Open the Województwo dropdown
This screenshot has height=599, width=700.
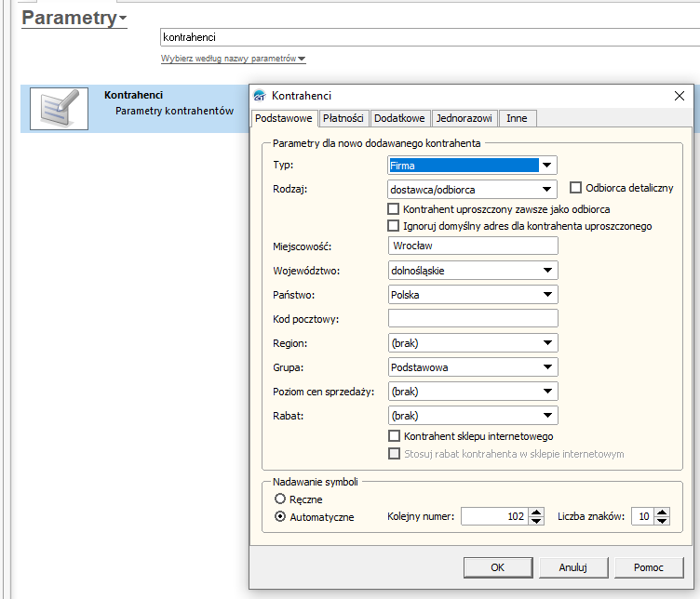pyautogui.click(x=547, y=271)
